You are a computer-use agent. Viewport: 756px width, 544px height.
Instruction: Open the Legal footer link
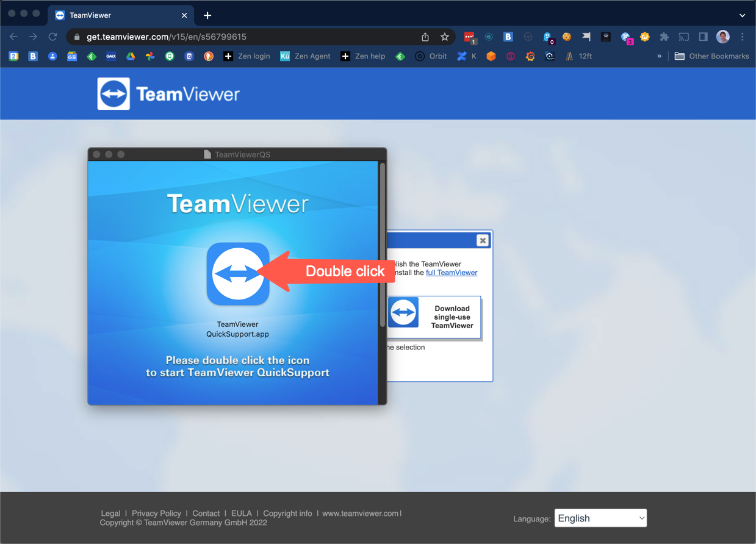coord(110,514)
